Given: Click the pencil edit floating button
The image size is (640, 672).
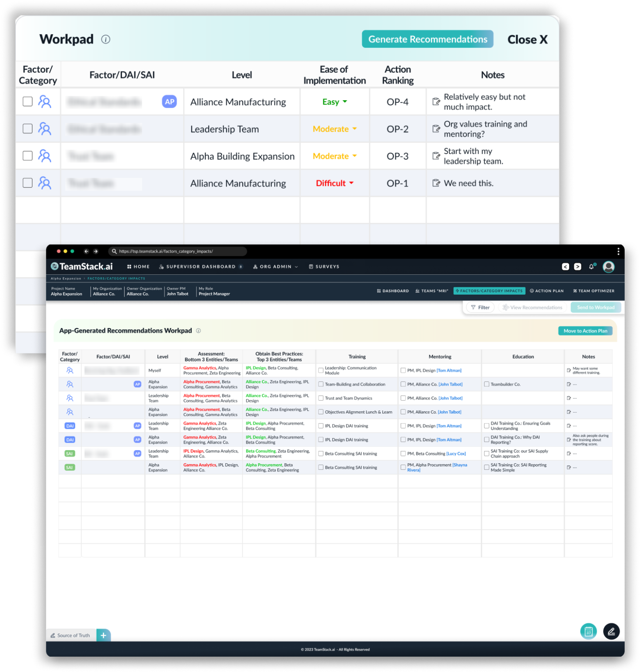Looking at the screenshot, I should [x=611, y=631].
